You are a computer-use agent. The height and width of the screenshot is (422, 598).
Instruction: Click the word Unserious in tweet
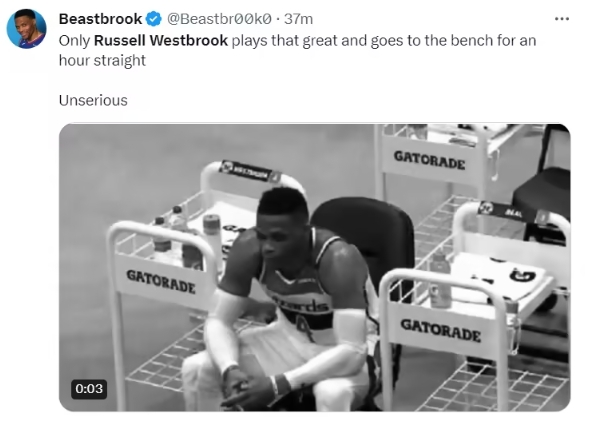93,100
